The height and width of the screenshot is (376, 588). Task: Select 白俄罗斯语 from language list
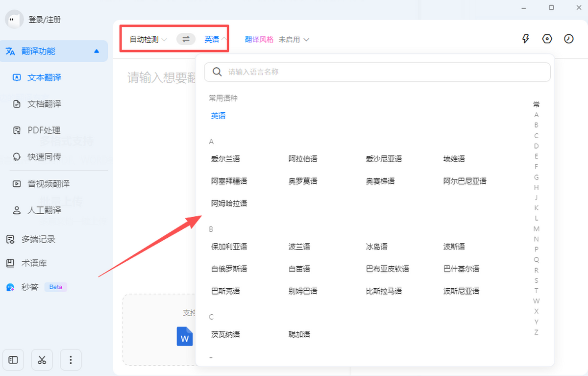pyautogui.click(x=229, y=269)
